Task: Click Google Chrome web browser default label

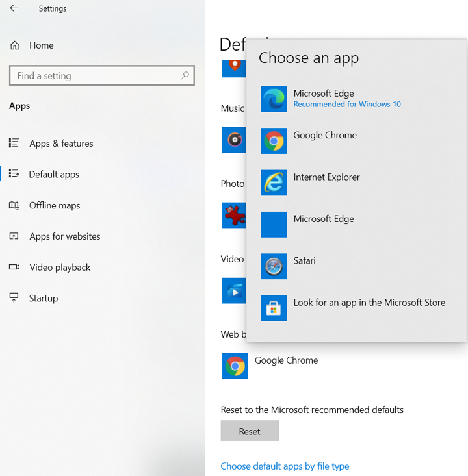Action: point(286,360)
